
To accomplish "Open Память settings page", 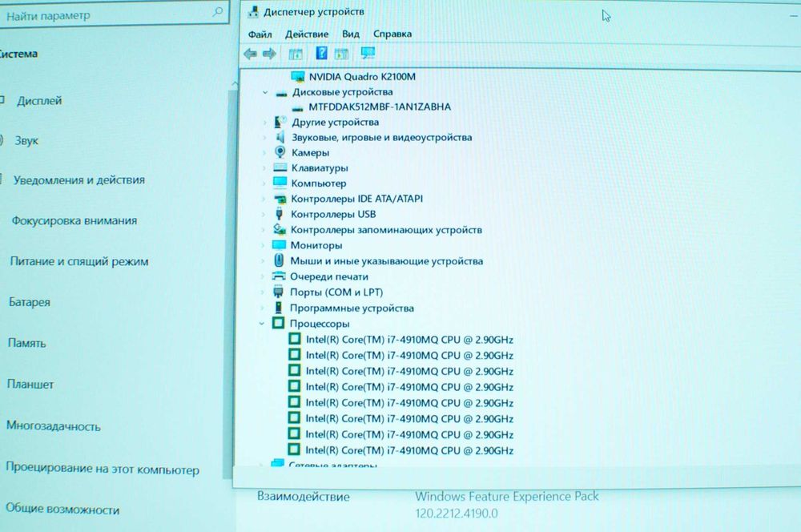I will pos(26,343).
